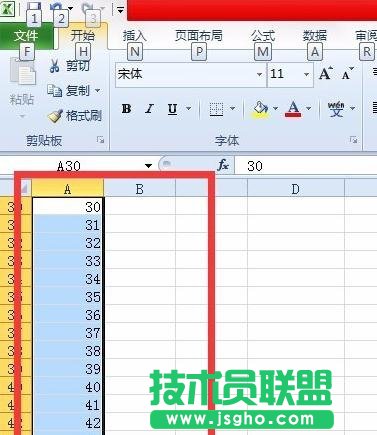Screen dimensions: 377x435
Task: Switch to the 开始 Home tab
Action: click(83, 36)
